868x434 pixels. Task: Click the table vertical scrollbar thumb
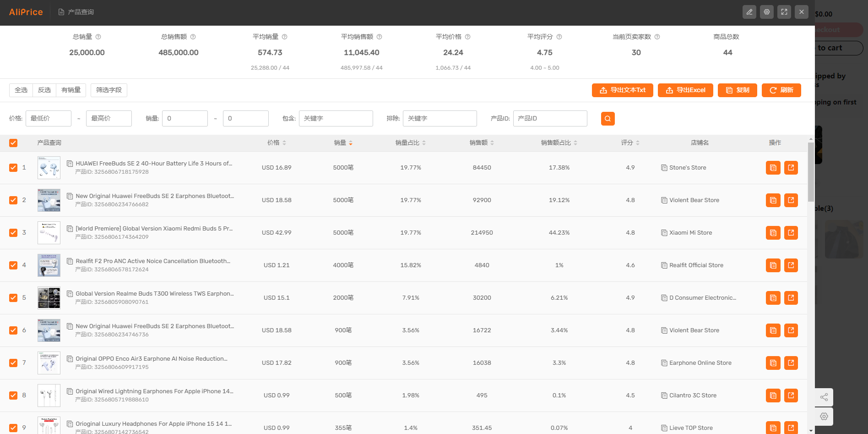tap(811, 172)
